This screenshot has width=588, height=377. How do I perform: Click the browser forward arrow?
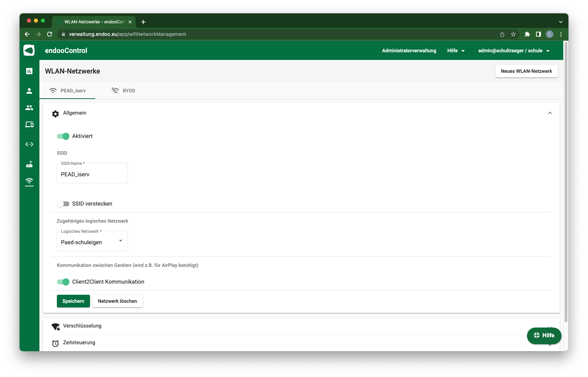38,34
